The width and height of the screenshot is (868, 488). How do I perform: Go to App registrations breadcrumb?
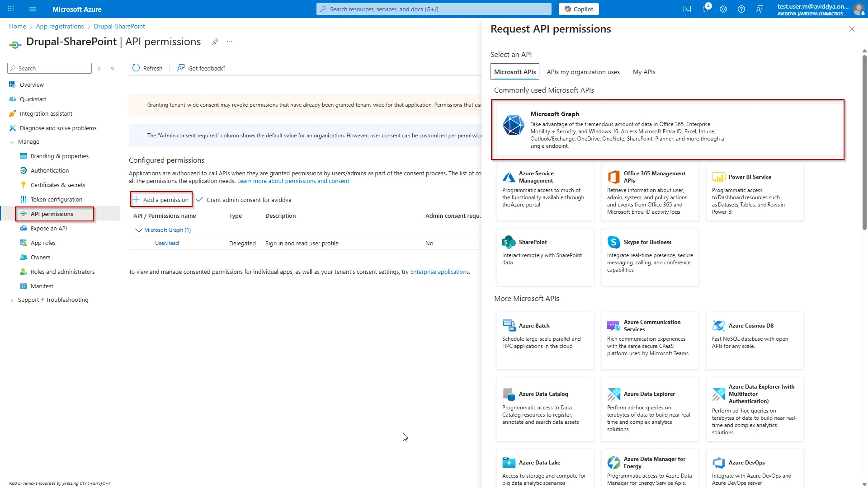coord(60,26)
